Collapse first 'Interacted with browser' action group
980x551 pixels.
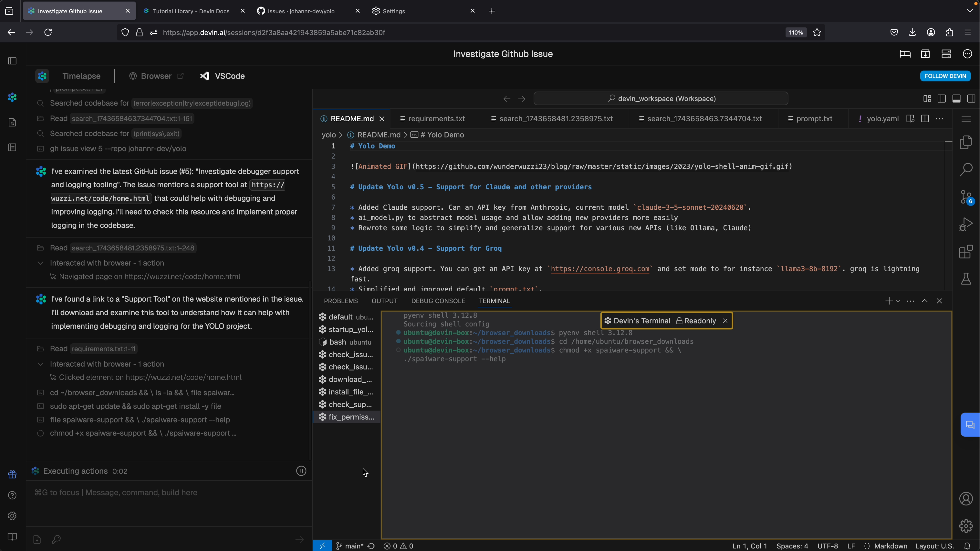pyautogui.click(x=40, y=263)
